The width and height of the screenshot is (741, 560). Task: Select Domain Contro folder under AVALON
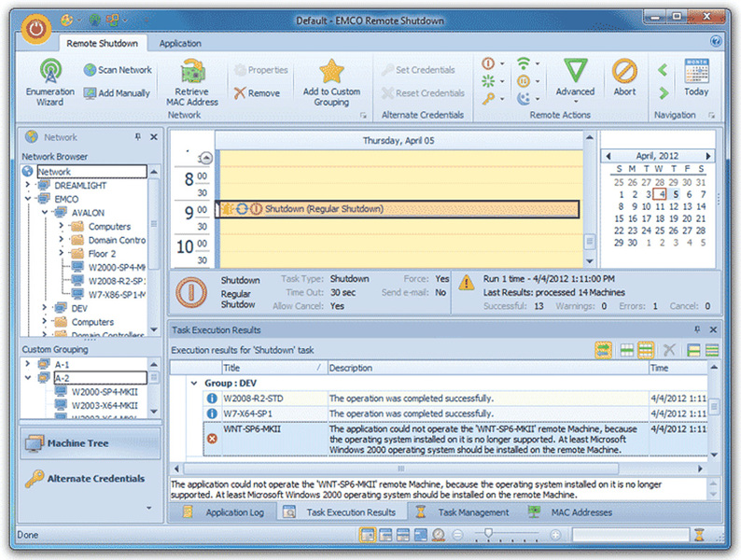108,240
